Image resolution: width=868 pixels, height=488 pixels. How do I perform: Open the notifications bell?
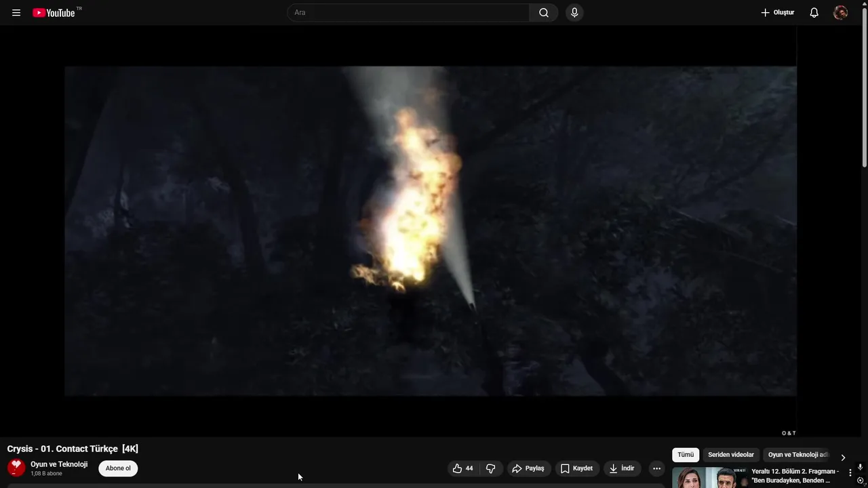click(x=814, y=13)
